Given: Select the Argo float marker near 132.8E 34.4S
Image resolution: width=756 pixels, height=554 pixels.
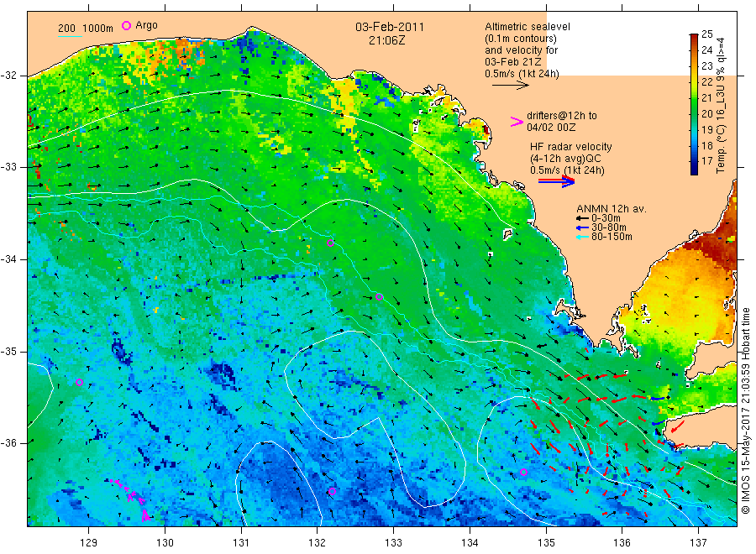Looking at the screenshot, I should [x=379, y=297].
